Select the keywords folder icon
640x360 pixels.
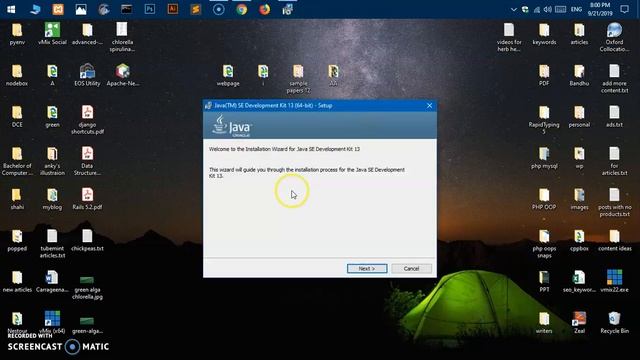pos(544,34)
